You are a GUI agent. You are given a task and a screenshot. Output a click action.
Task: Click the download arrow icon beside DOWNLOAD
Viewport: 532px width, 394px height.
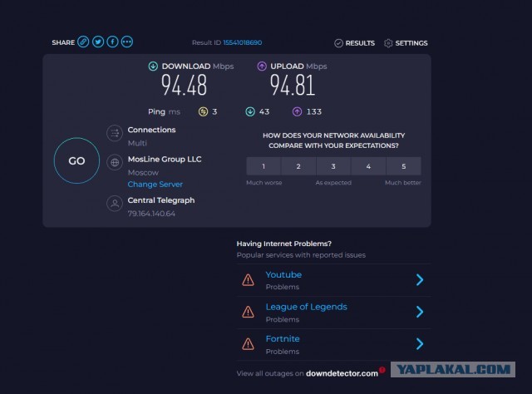click(153, 66)
